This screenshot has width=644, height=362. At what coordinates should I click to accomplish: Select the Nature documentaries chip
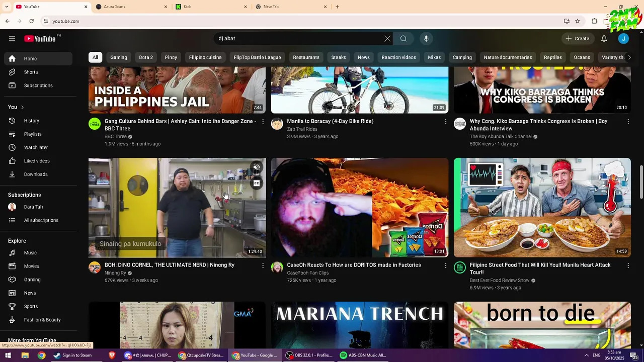508,57
